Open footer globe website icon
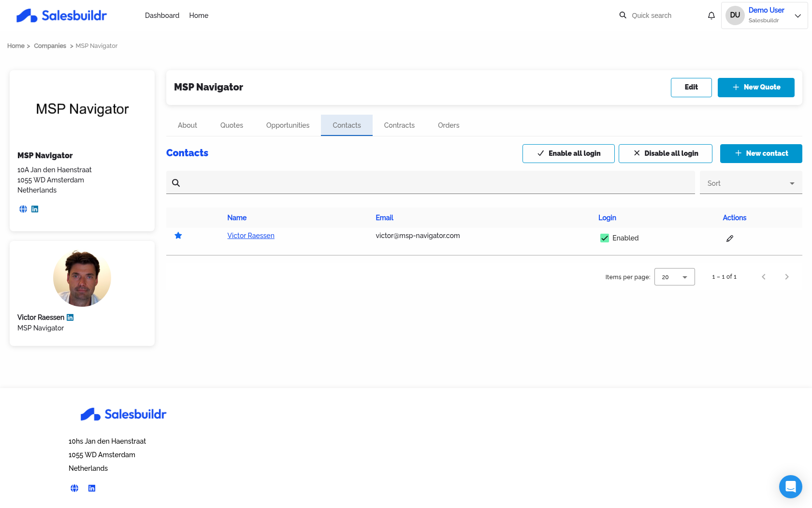This screenshot has height=508, width=812. (74, 488)
